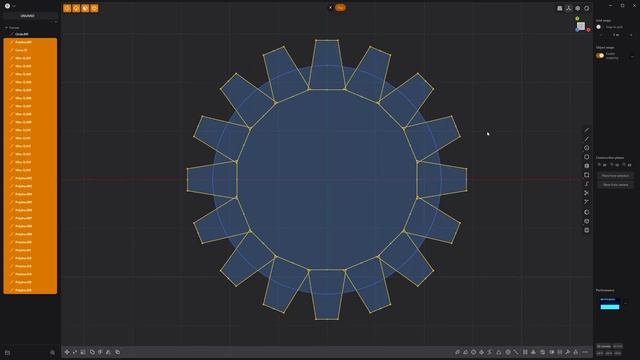Click the third of four viewport icons, top right
Screen dimensions: 640x360
click(578, 8)
